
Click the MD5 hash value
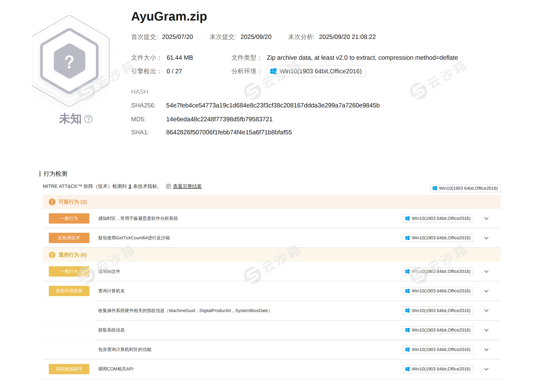219,119
